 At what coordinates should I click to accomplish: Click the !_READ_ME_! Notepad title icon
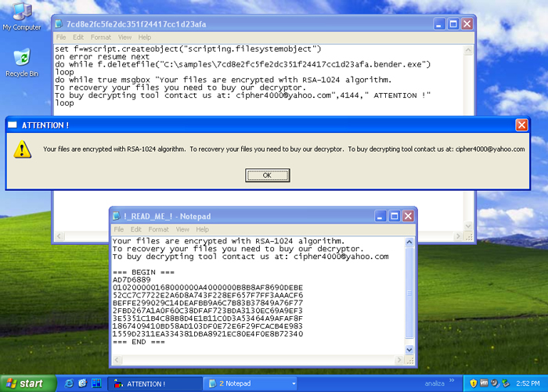(117, 216)
